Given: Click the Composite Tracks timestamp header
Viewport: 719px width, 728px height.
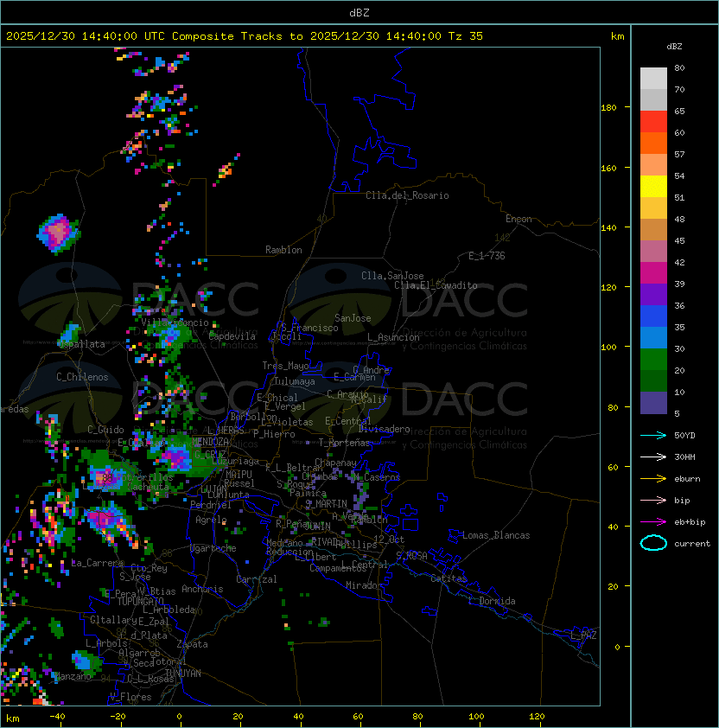Looking at the screenshot, I should coord(245,36).
